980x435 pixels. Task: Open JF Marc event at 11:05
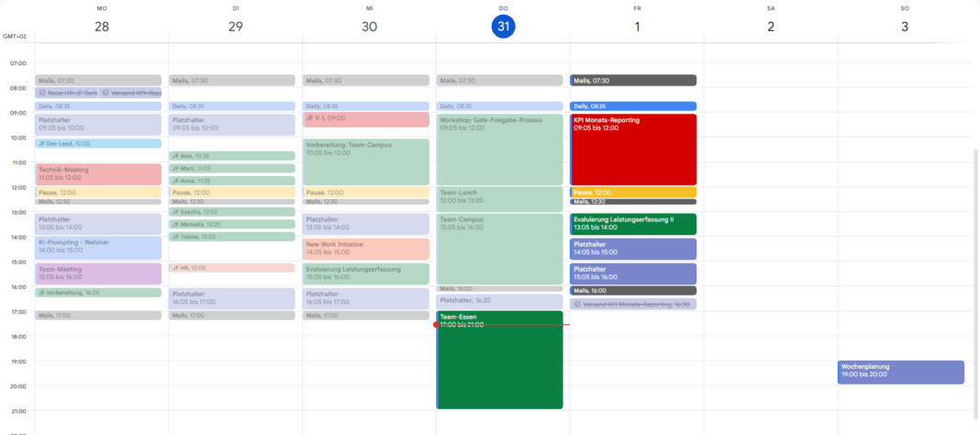(232, 168)
